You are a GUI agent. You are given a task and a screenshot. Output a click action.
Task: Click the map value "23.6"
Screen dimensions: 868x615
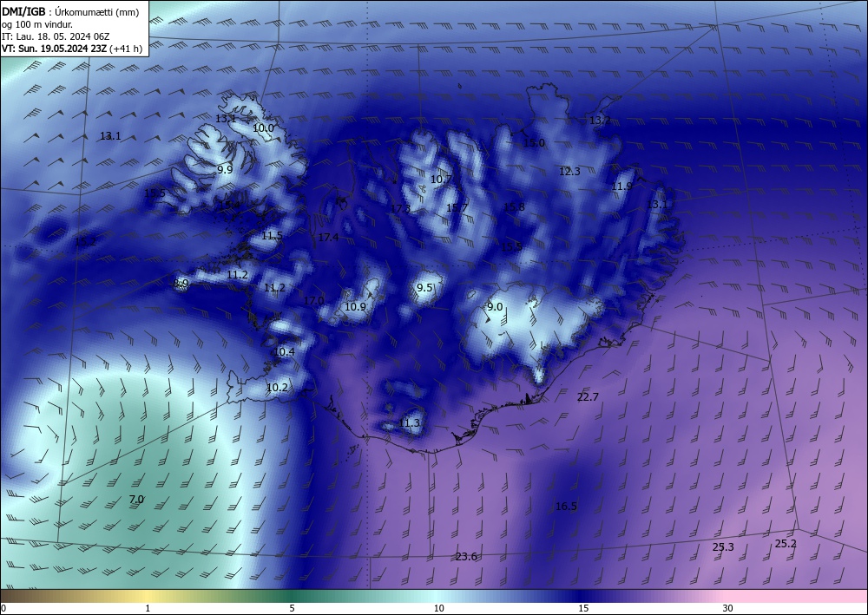[467, 556]
